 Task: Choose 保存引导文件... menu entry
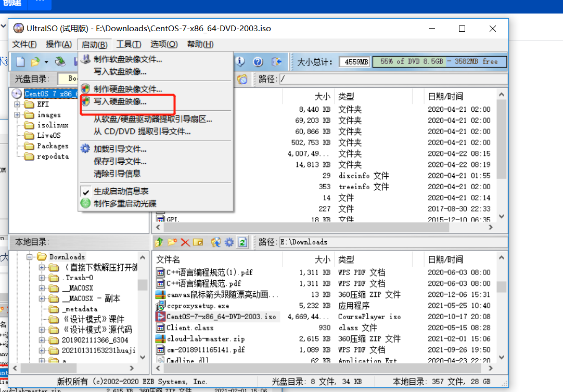click(156, 161)
